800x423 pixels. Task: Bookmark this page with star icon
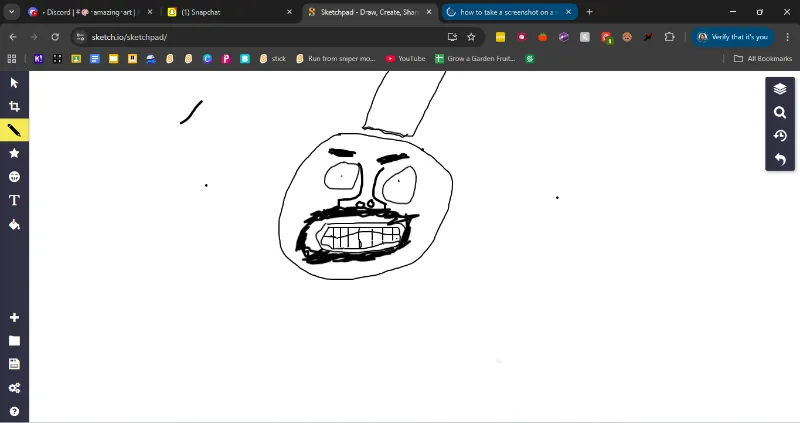coord(471,37)
